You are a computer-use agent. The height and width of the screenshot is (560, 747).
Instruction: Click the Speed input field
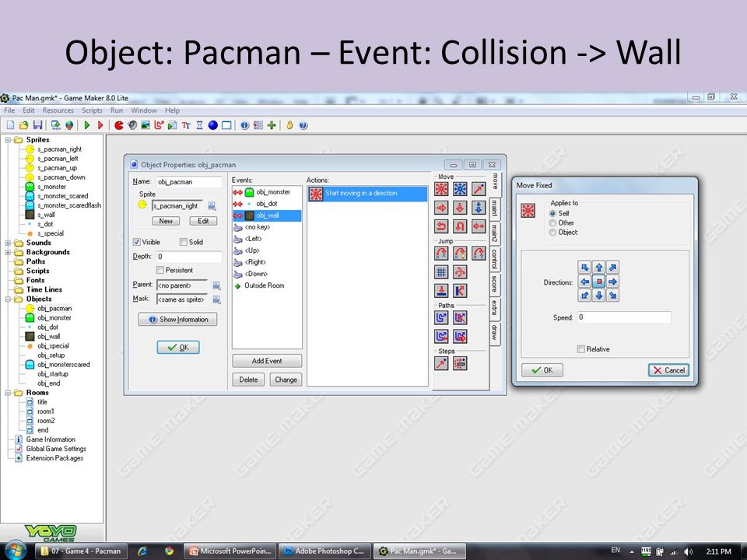click(x=624, y=317)
